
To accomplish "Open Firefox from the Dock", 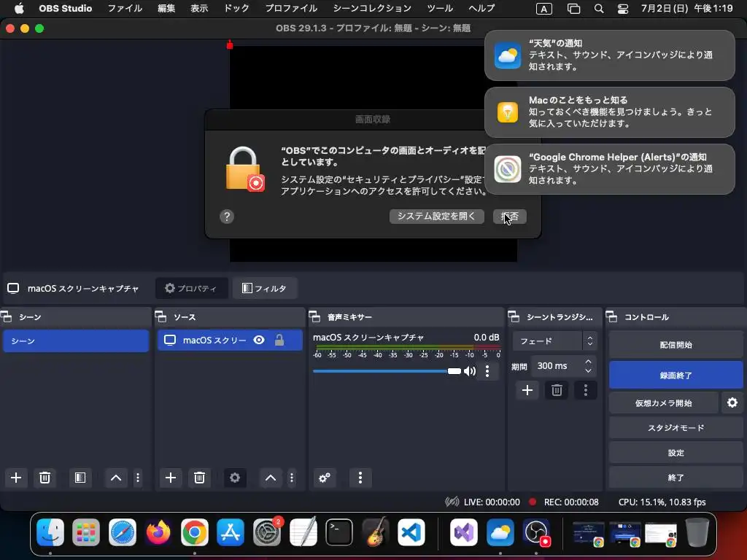I will click(158, 532).
